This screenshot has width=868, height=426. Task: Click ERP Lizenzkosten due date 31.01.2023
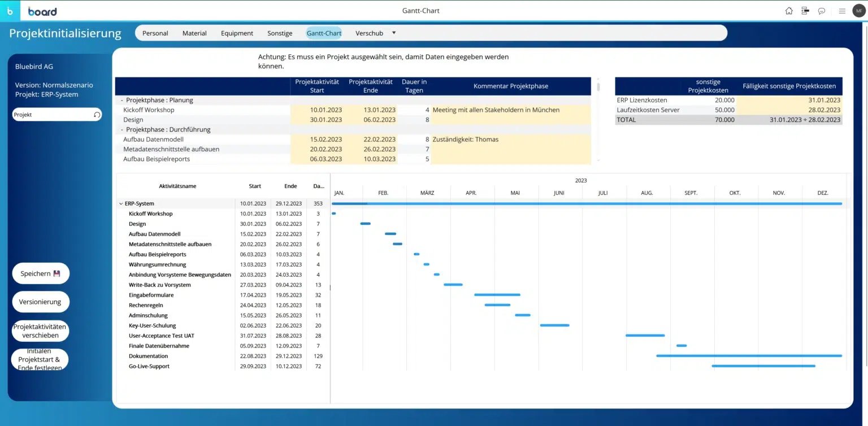pos(789,100)
